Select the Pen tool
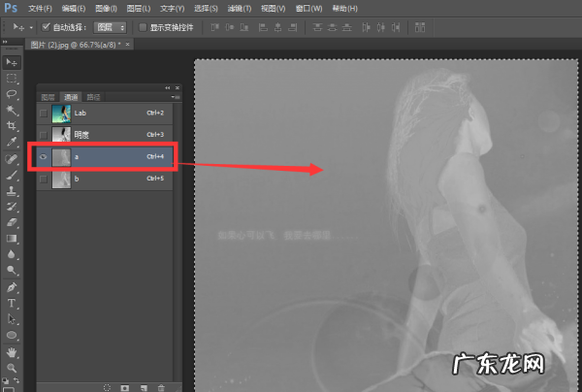 pos(12,287)
